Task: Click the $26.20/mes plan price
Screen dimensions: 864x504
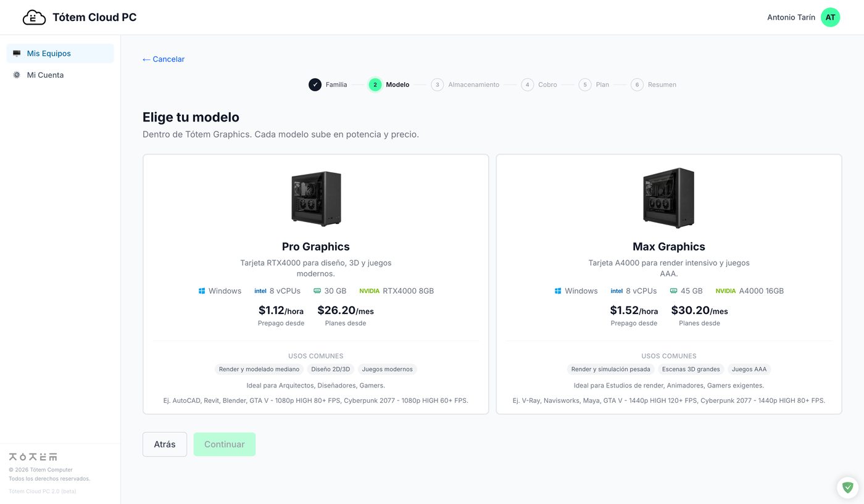Action: tap(346, 310)
